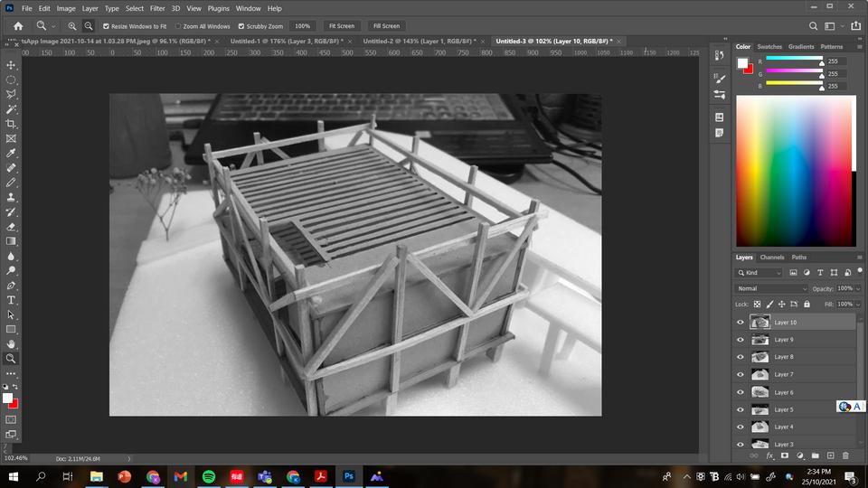Open the Filter menu

[x=157, y=8]
